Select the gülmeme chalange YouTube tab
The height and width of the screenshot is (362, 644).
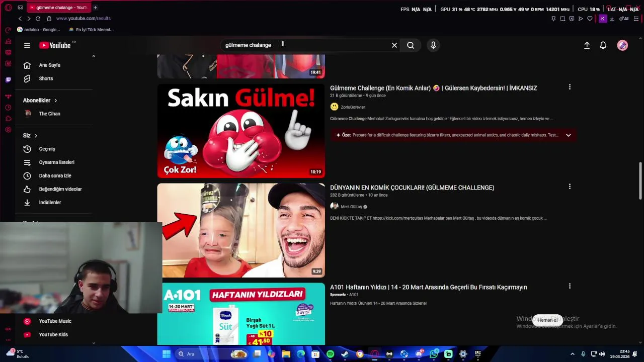point(58,8)
